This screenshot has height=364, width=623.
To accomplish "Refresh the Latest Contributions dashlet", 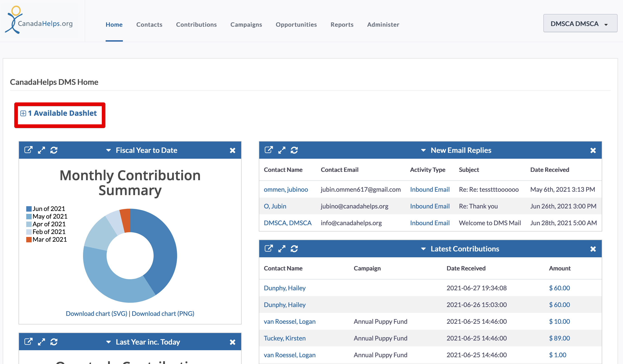I will coord(294,249).
